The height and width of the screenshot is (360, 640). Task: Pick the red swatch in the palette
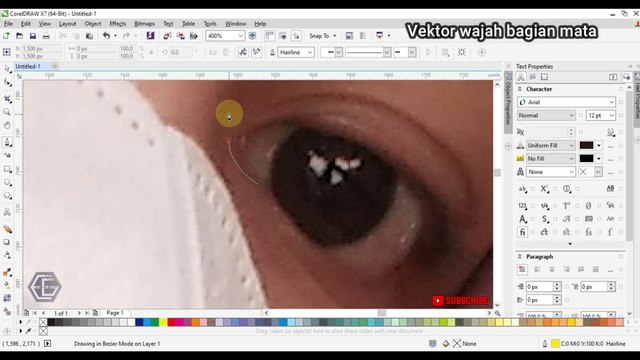pos(171,322)
